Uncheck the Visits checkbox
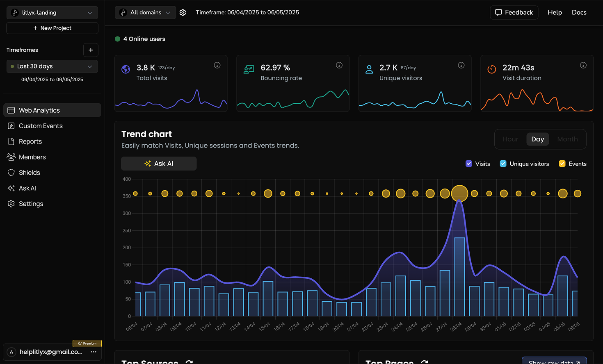 [x=469, y=164]
